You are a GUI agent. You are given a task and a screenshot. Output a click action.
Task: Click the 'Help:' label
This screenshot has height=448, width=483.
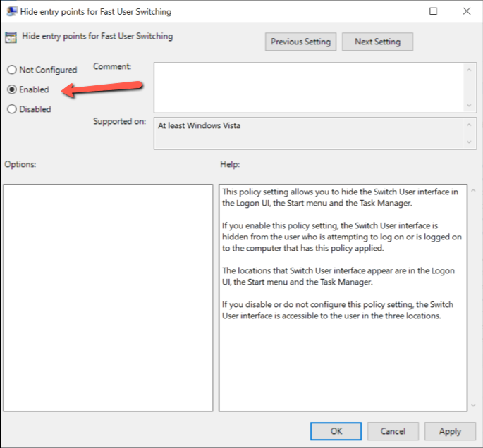pyautogui.click(x=230, y=164)
